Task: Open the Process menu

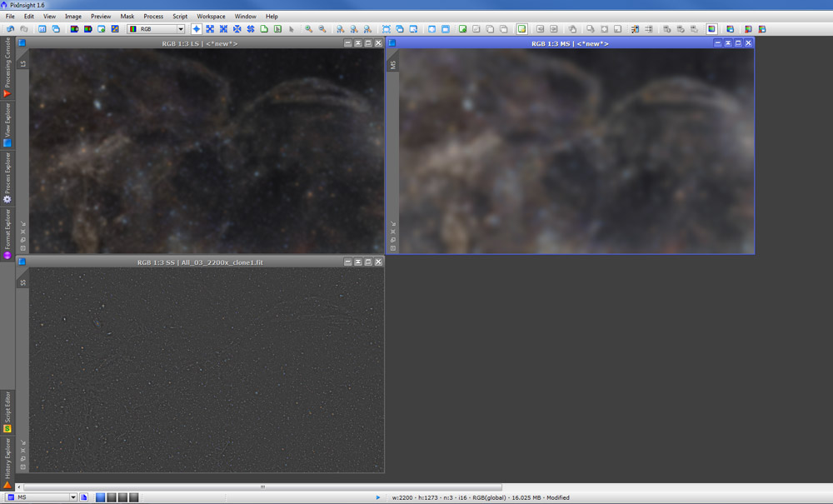Action: click(x=153, y=16)
